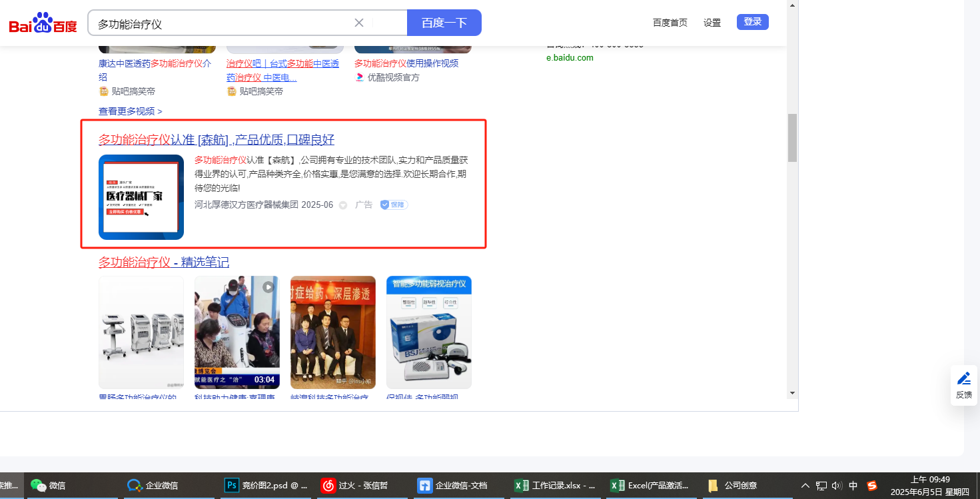This screenshot has height=499, width=980.
Task: Open ad title 多功能治疗仪认准 [森航]
Action: (217, 140)
